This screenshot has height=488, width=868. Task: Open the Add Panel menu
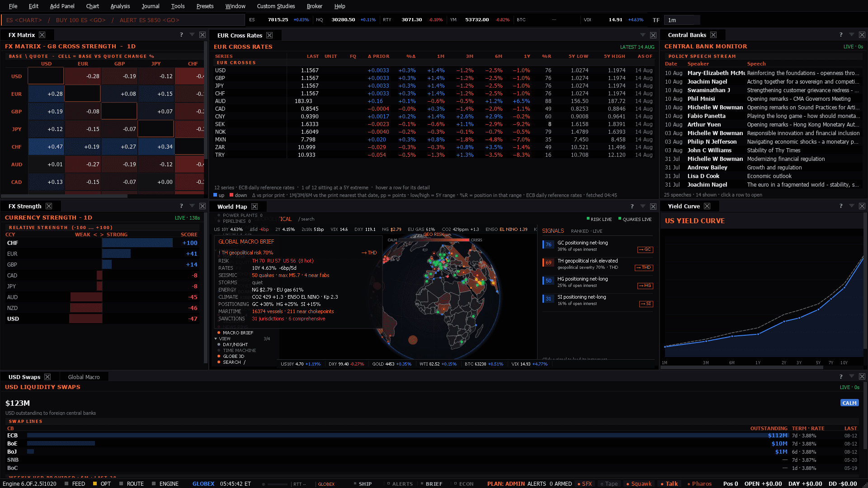tap(62, 6)
